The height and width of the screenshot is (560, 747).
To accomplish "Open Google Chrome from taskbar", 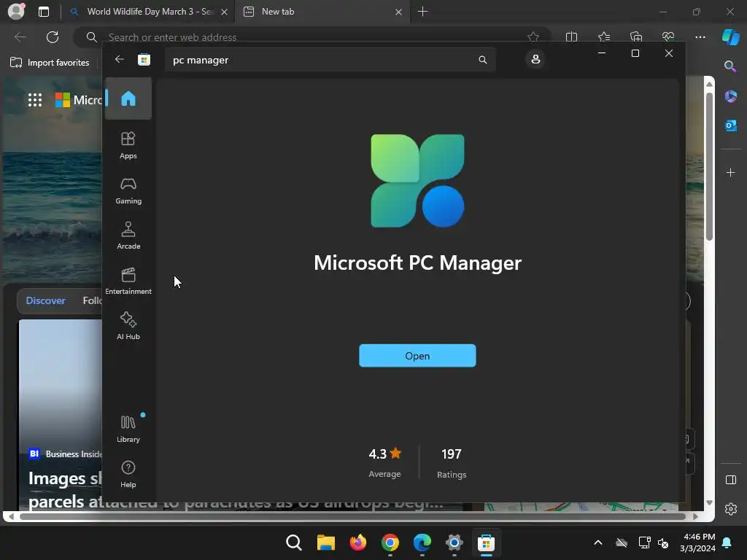I will pyautogui.click(x=390, y=542).
